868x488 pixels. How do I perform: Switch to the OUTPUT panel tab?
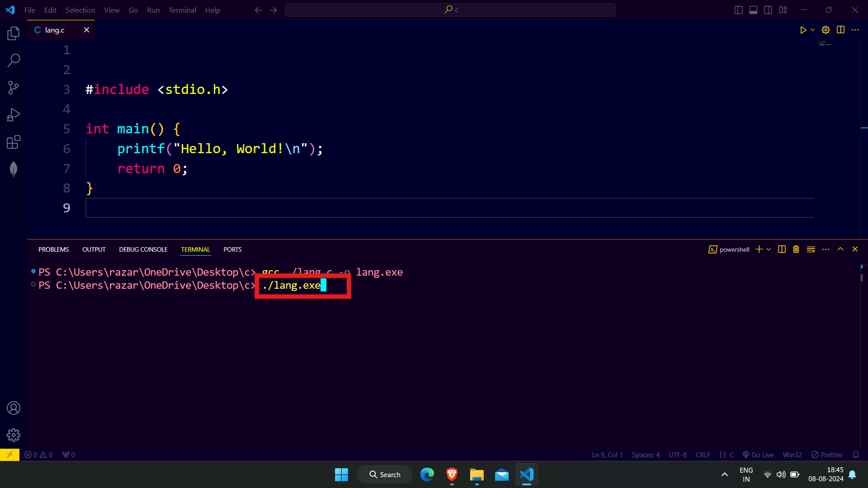tap(94, 249)
